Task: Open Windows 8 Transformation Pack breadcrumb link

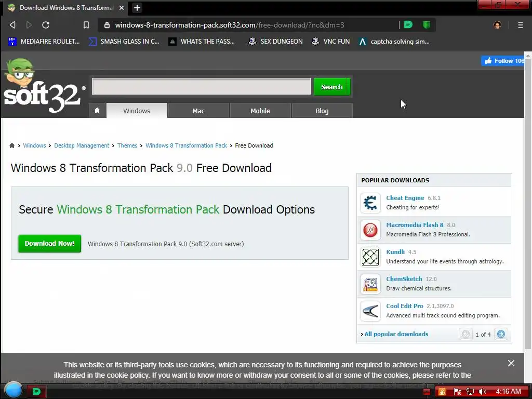Action: (x=187, y=145)
